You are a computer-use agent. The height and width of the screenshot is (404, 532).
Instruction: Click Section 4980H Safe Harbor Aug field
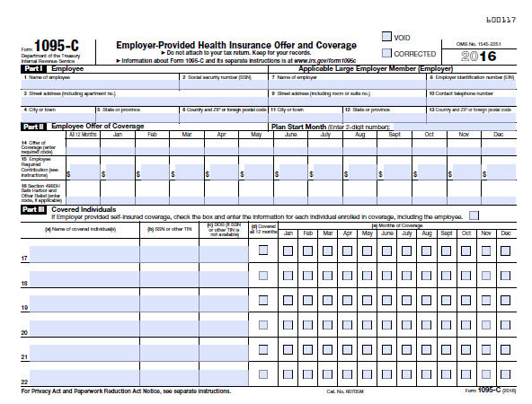[359, 200]
